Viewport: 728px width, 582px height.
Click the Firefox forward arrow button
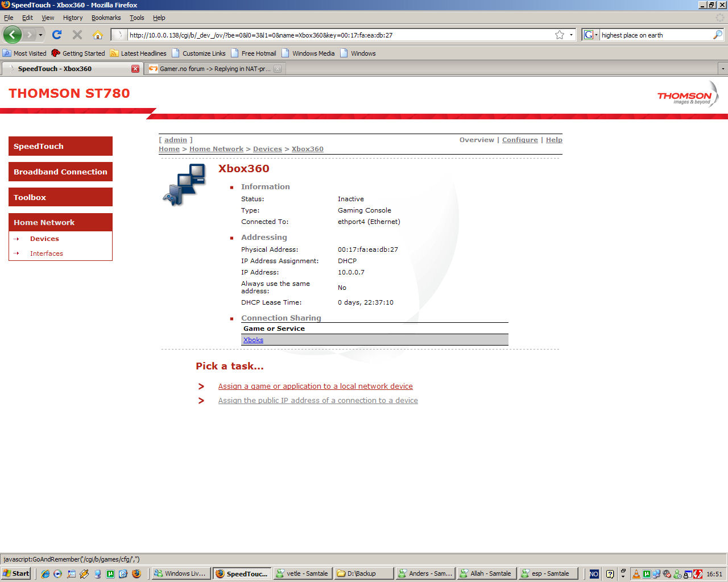pyautogui.click(x=30, y=35)
